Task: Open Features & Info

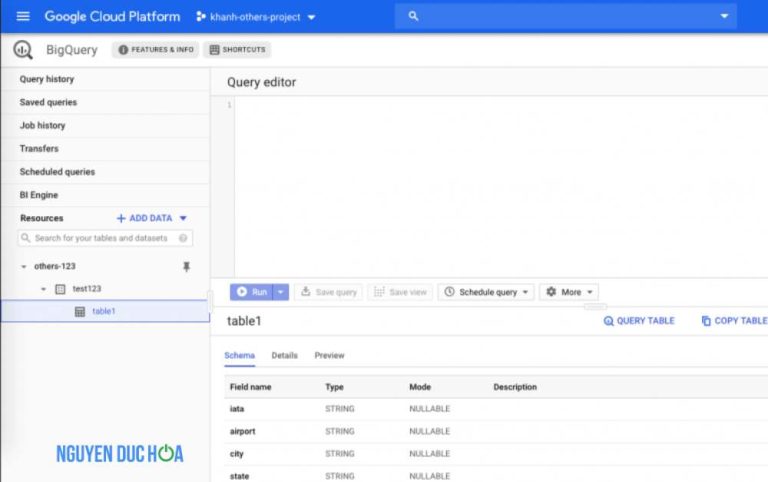Action: pyautogui.click(x=156, y=49)
